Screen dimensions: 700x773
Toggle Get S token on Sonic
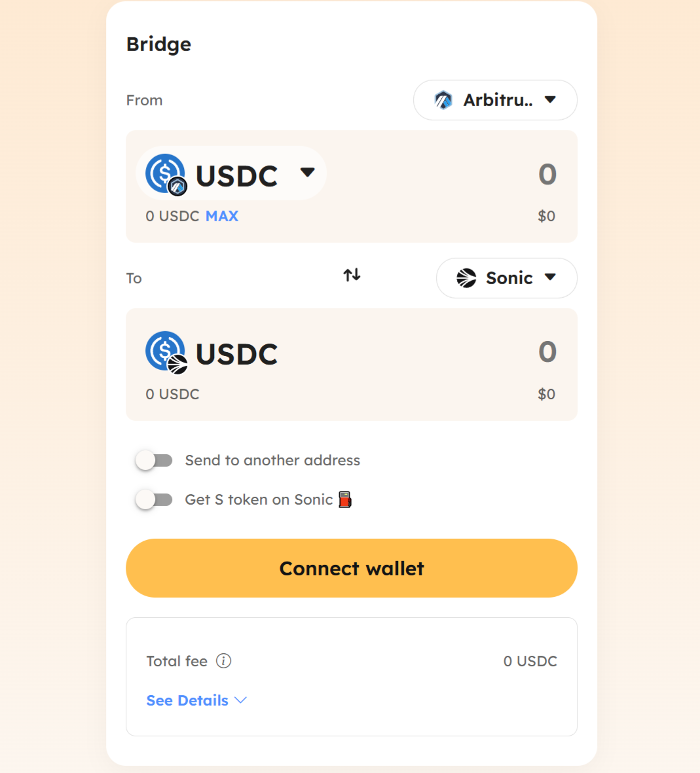[x=154, y=500]
